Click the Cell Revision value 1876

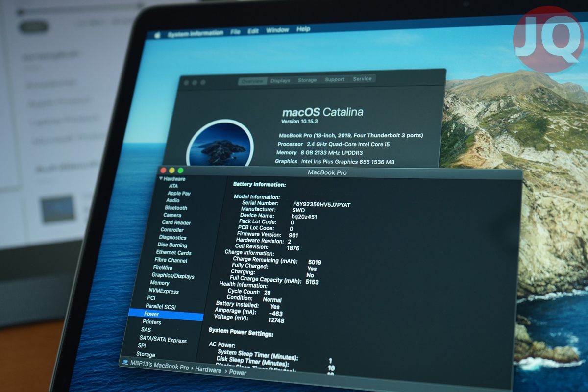tap(293, 248)
